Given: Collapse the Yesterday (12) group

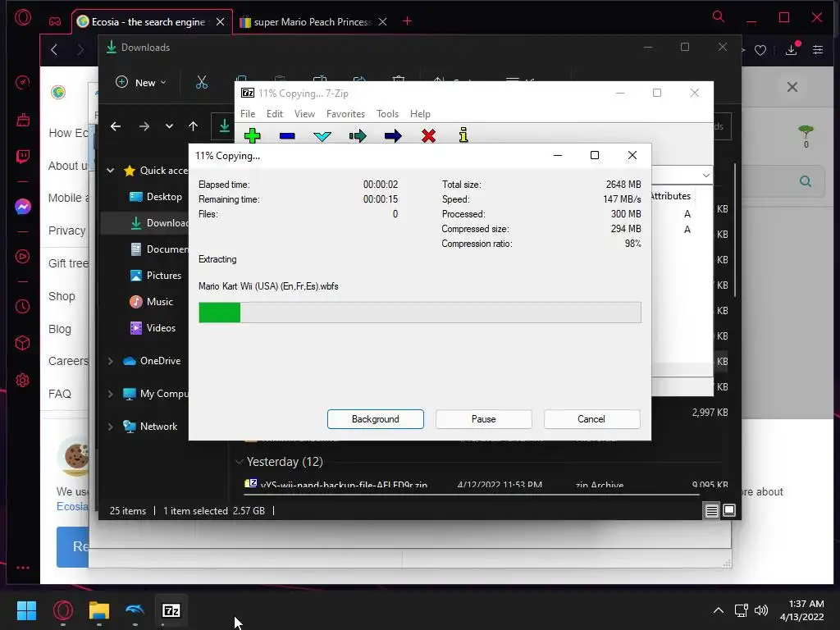Looking at the screenshot, I should 239,462.
